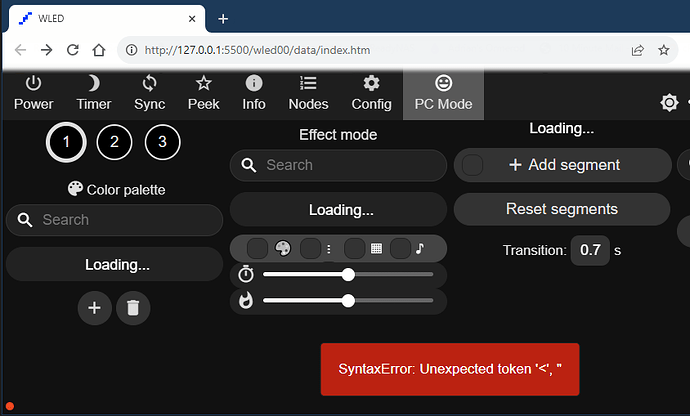Click the palette icon in effect filters
This screenshot has width=690, height=416.
pos(283,249)
